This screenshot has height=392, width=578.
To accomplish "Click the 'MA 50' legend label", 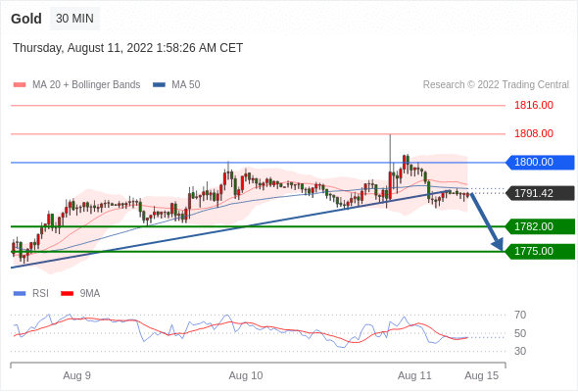I will (x=186, y=85).
